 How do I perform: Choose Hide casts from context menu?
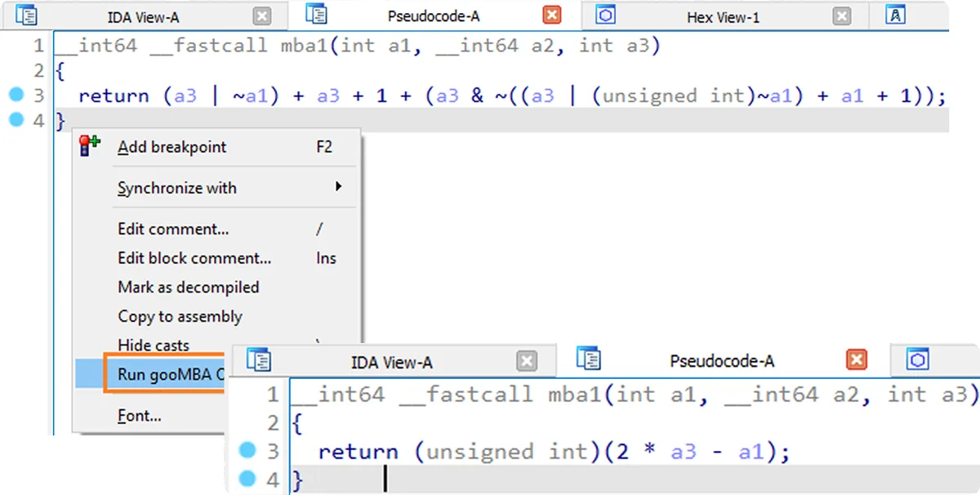click(x=154, y=346)
